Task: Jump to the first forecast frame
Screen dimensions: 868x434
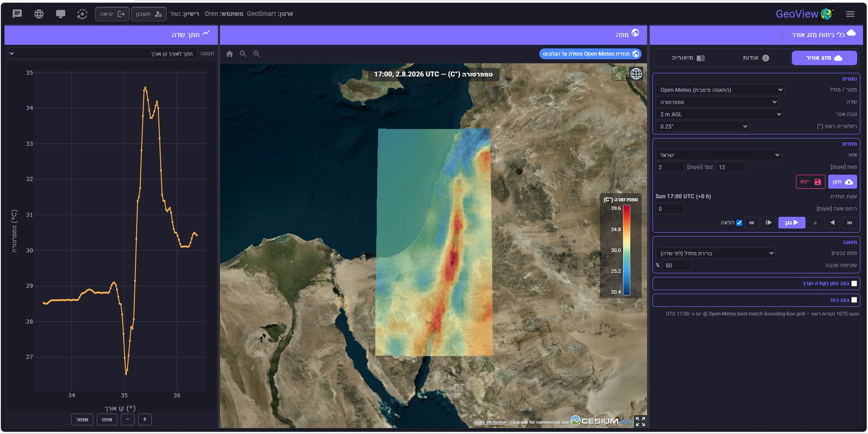Action: pos(849,223)
